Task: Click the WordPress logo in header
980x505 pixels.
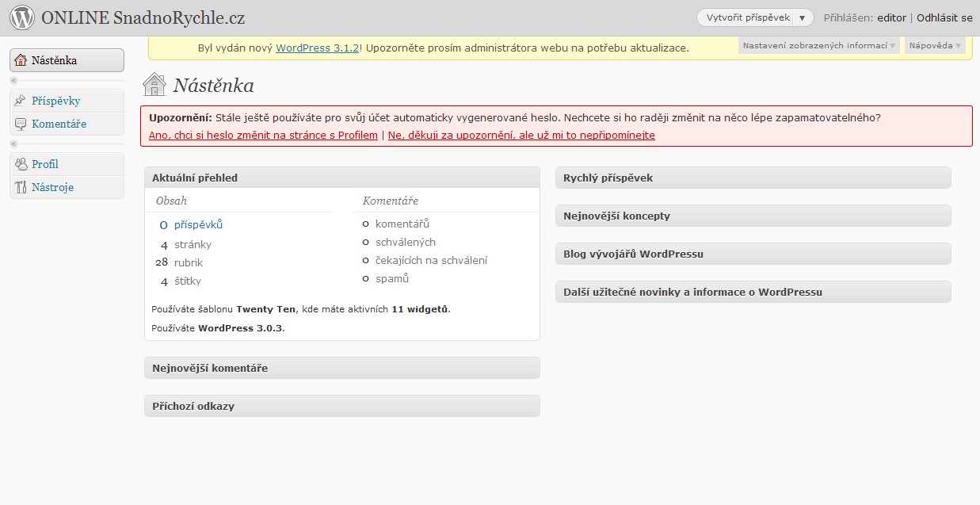Action: click(22, 17)
